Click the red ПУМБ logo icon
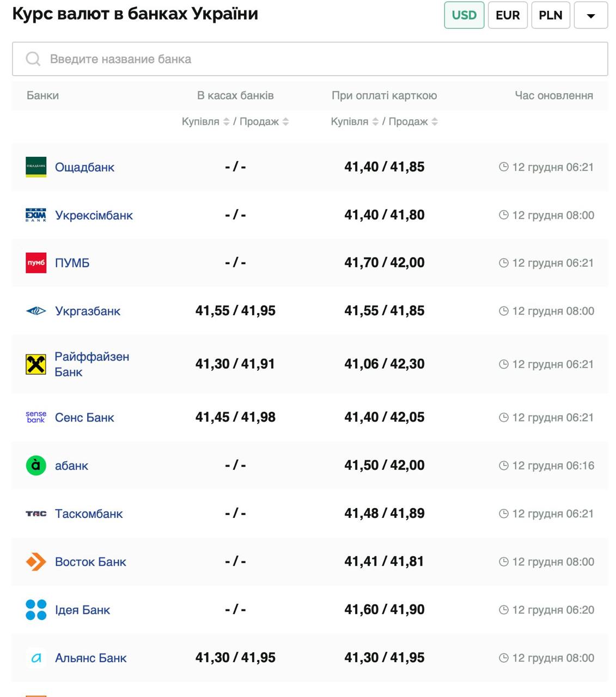This screenshot has width=616, height=697. tap(36, 263)
